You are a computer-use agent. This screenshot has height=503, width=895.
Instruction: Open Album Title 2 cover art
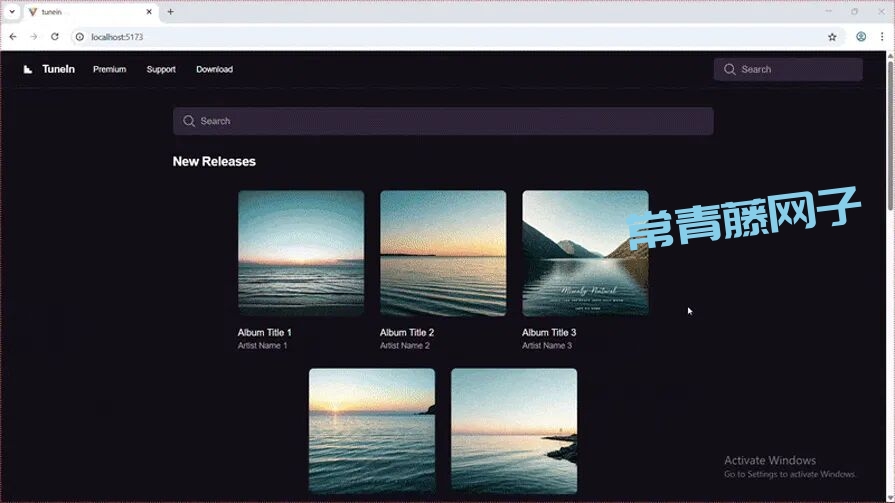[443, 253]
